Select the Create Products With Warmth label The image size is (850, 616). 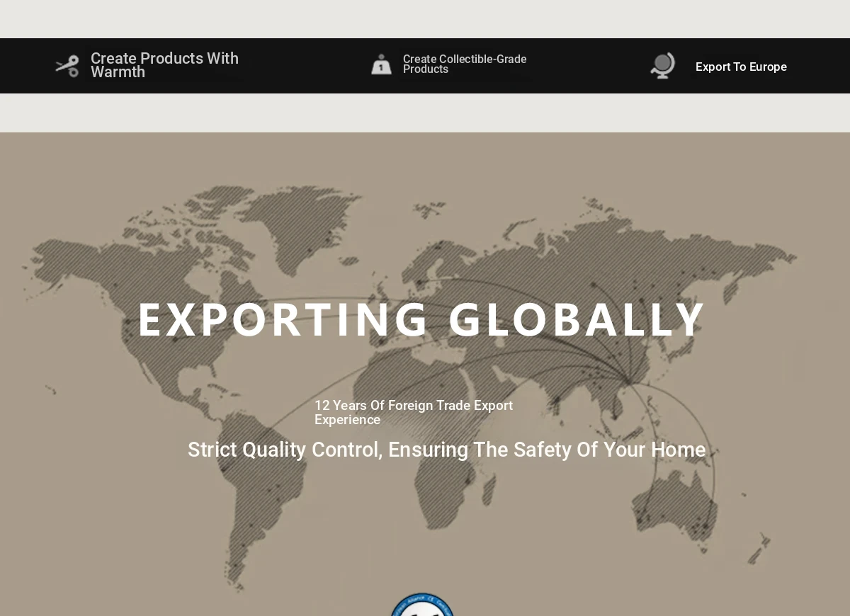(x=164, y=65)
